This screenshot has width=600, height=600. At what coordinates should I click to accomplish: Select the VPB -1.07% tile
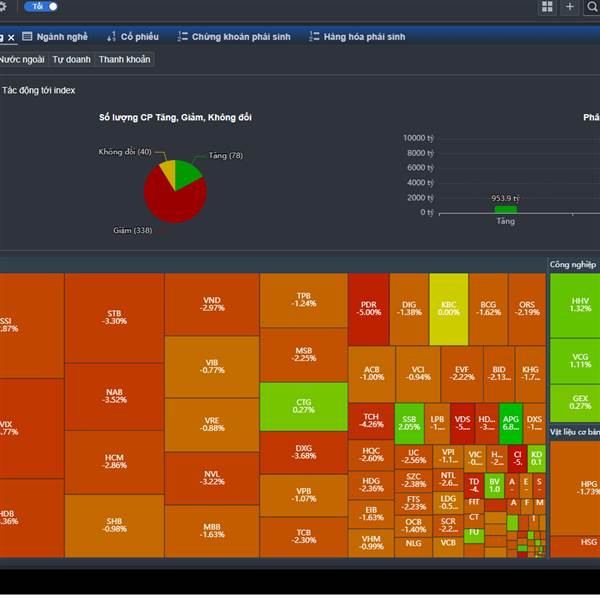304,495
